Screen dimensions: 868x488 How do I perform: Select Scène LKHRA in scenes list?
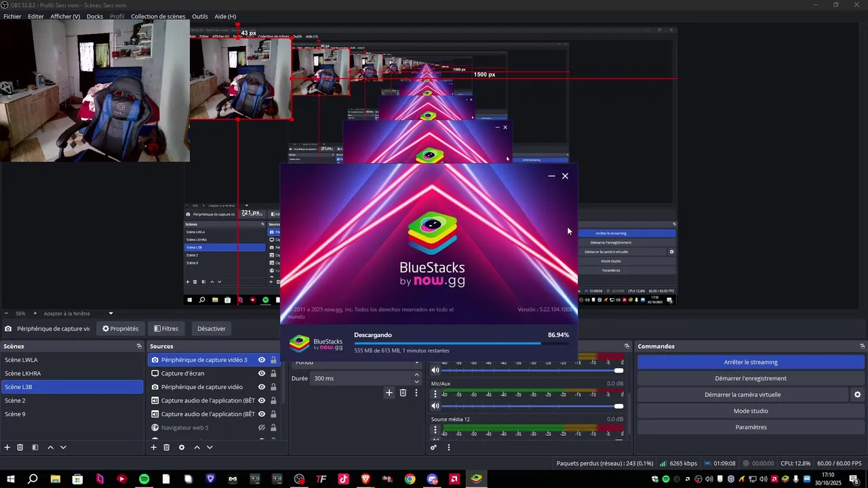point(72,373)
